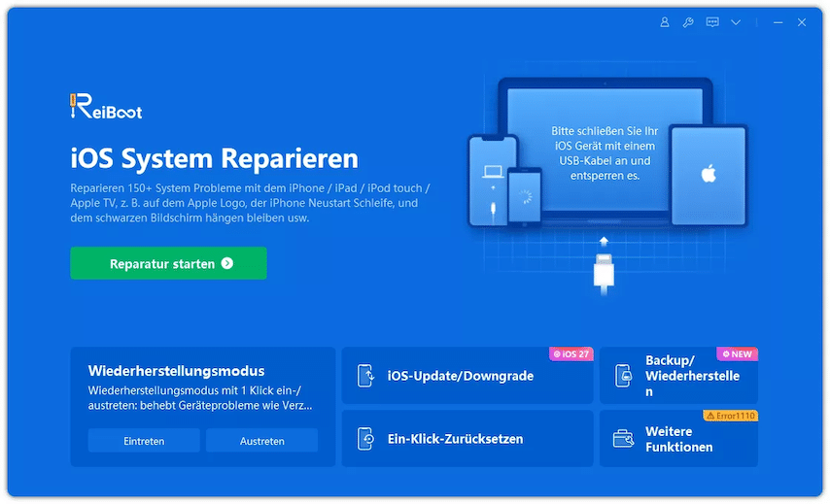Click the Wiederherstellungsmodus heading
Screen dimensions: 830x504
click(176, 371)
